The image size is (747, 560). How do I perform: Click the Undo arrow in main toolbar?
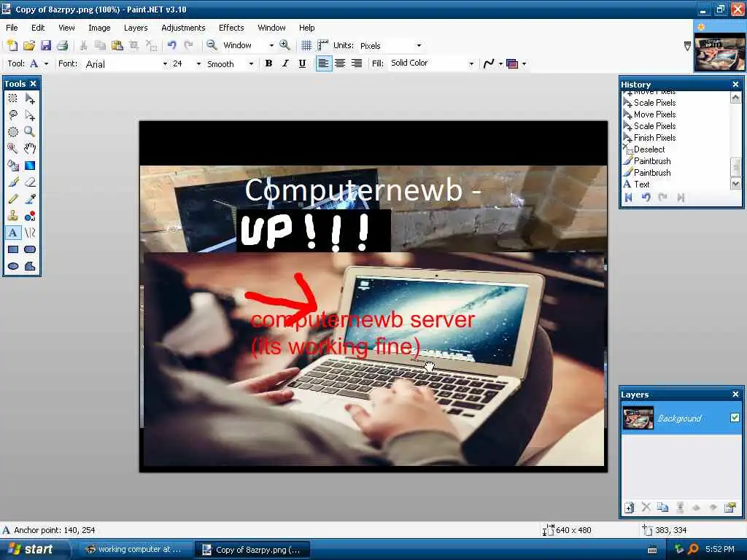[172, 45]
